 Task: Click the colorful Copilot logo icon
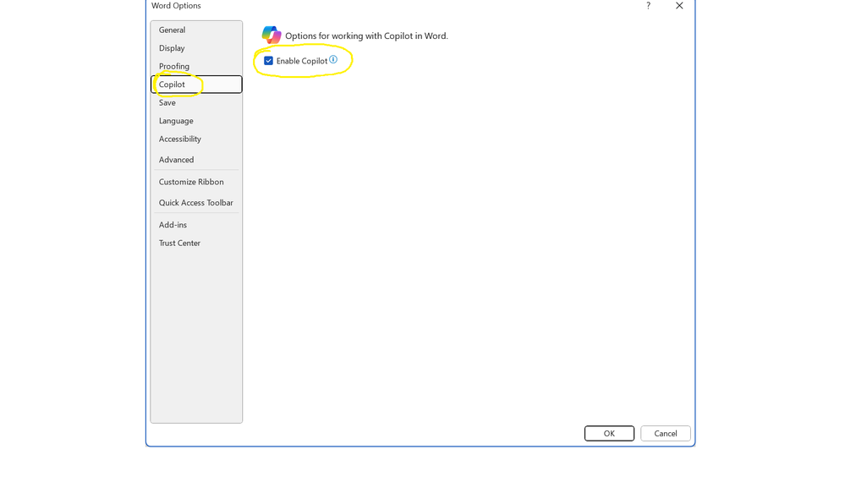(271, 35)
